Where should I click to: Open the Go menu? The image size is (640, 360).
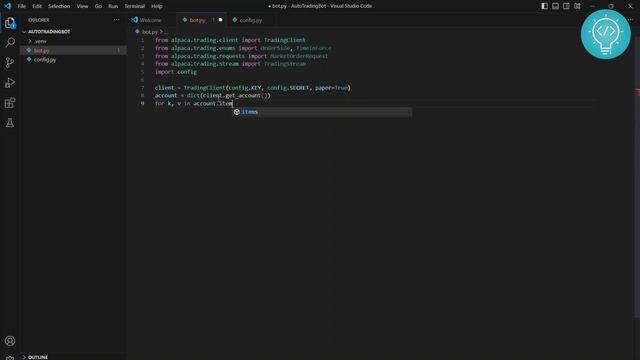pos(98,6)
